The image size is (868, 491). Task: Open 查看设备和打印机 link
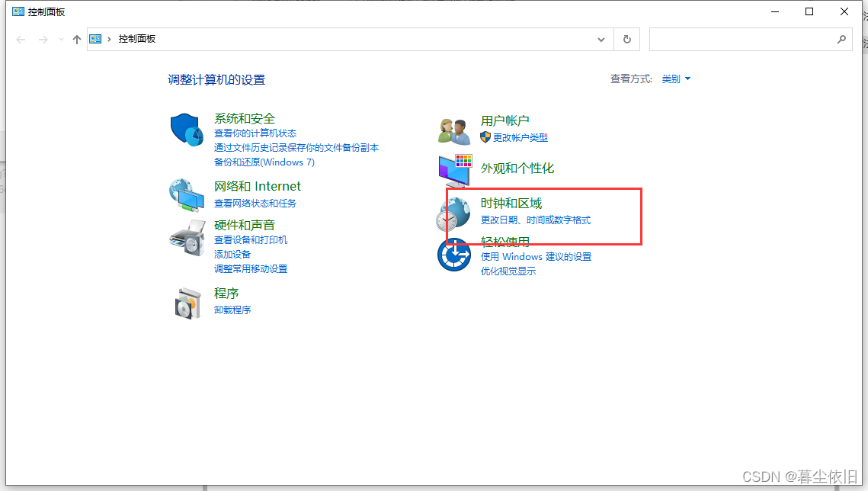pos(251,239)
